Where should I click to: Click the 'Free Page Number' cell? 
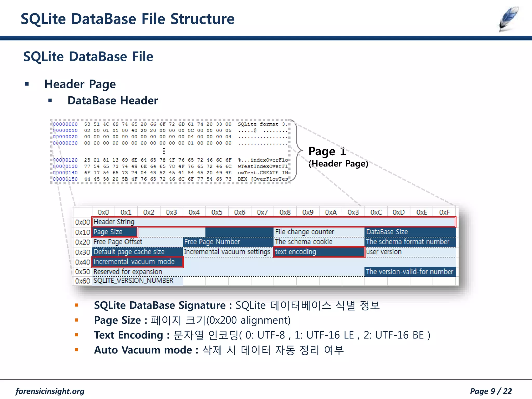click(228, 242)
